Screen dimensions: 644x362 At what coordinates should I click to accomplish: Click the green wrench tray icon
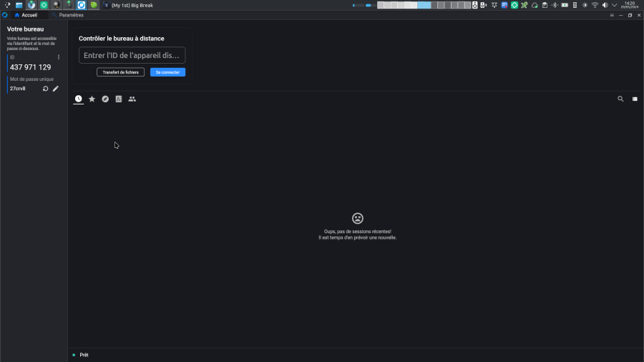point(524,5)
